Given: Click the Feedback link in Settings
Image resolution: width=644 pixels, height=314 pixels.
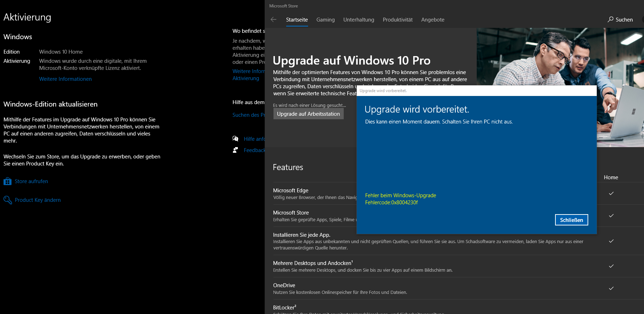Looking at the screenshot, I should [x=254, y=150].
